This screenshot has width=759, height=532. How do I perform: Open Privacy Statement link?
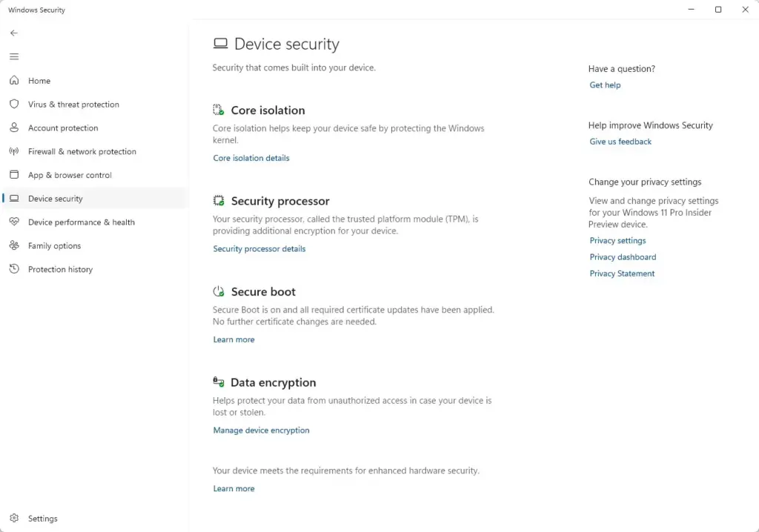(x=622, y=273)
